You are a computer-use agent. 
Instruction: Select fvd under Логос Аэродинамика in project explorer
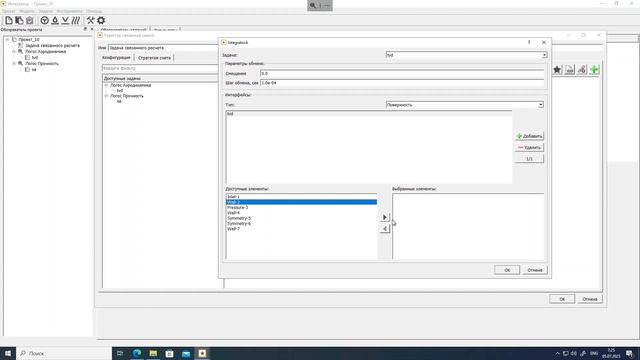pos(35,58)
